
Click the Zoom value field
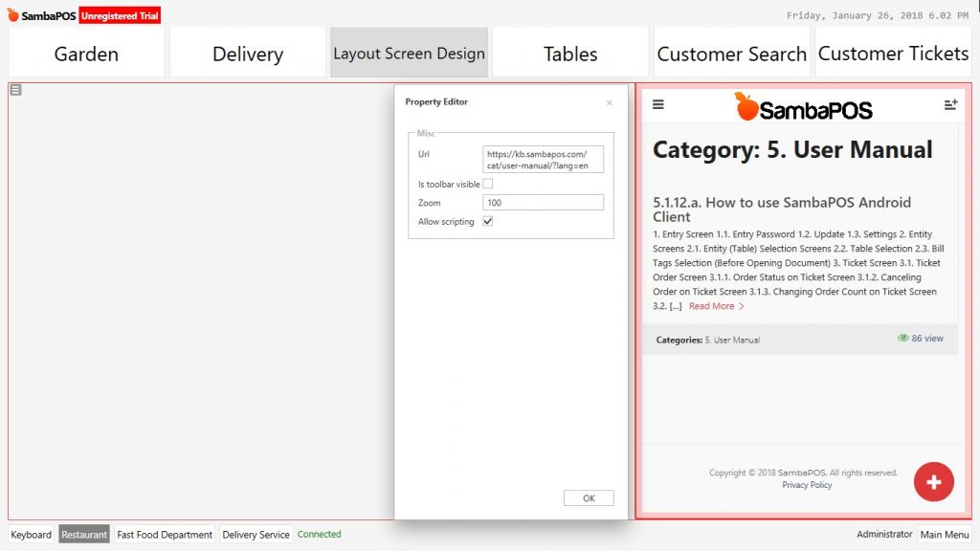pos(544,203)
